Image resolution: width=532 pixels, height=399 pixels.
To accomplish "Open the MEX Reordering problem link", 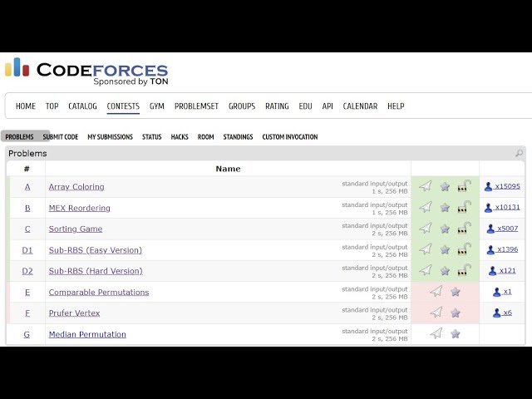I will coord(80,208).
